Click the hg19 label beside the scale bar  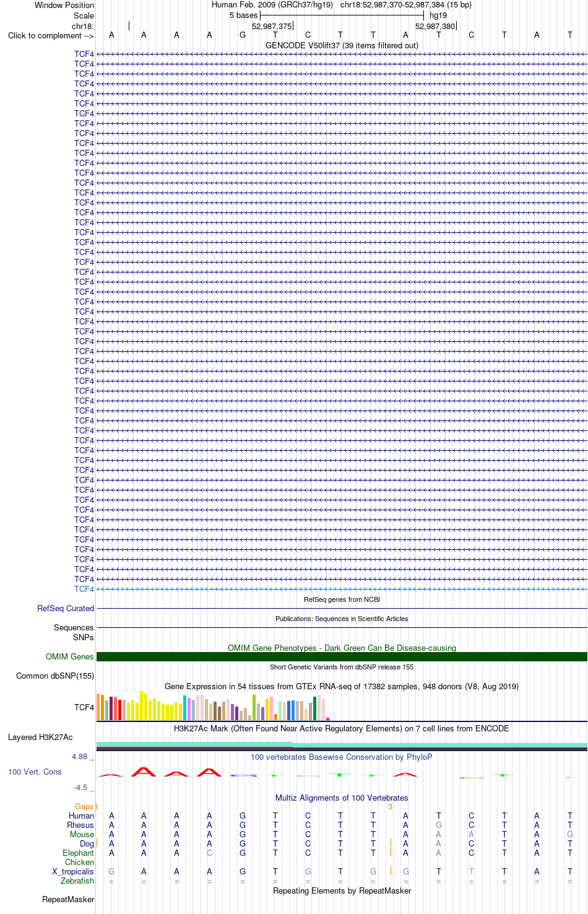[438, 15]
